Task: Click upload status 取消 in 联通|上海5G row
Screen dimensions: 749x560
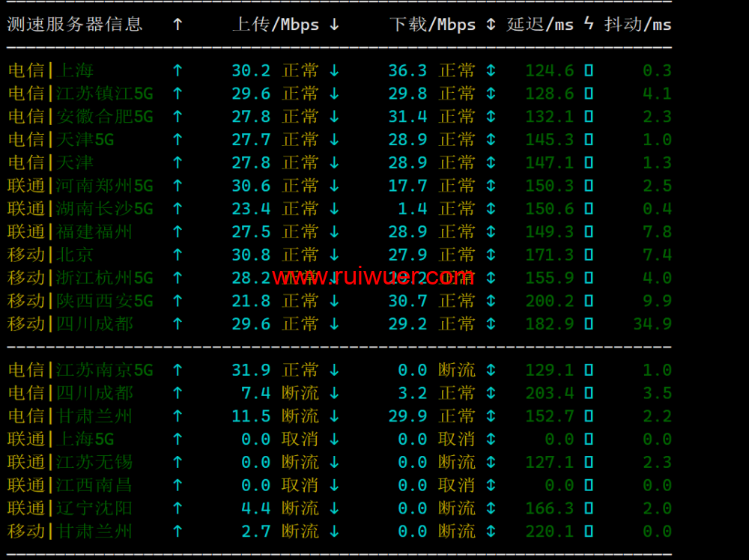Action: click(x=300, y=439)
